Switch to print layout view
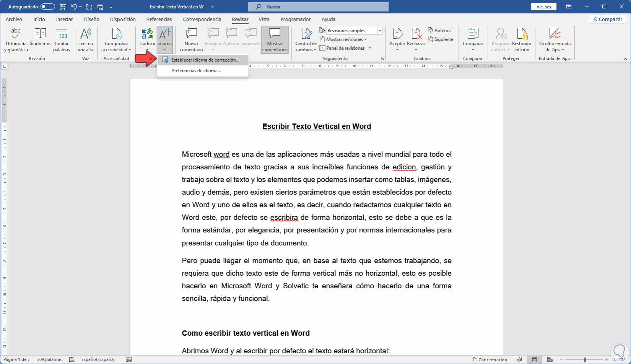This screenshot has width=631, height=364. tap(534, 359)
